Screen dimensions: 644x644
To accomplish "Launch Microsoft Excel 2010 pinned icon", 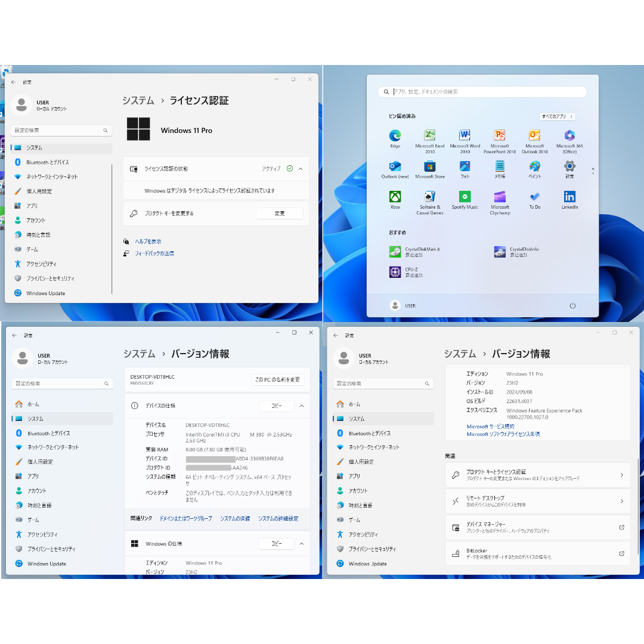I will tap(429, 141).
